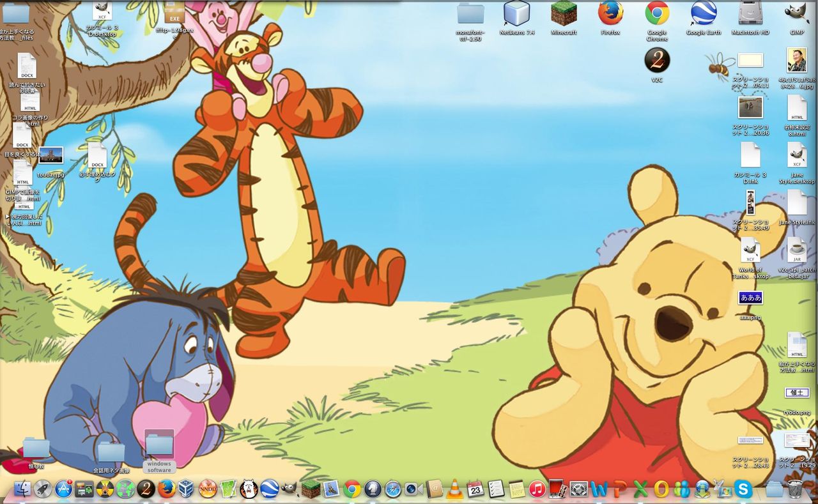Open System Preferences gear in the Dock

pos(578,490)
